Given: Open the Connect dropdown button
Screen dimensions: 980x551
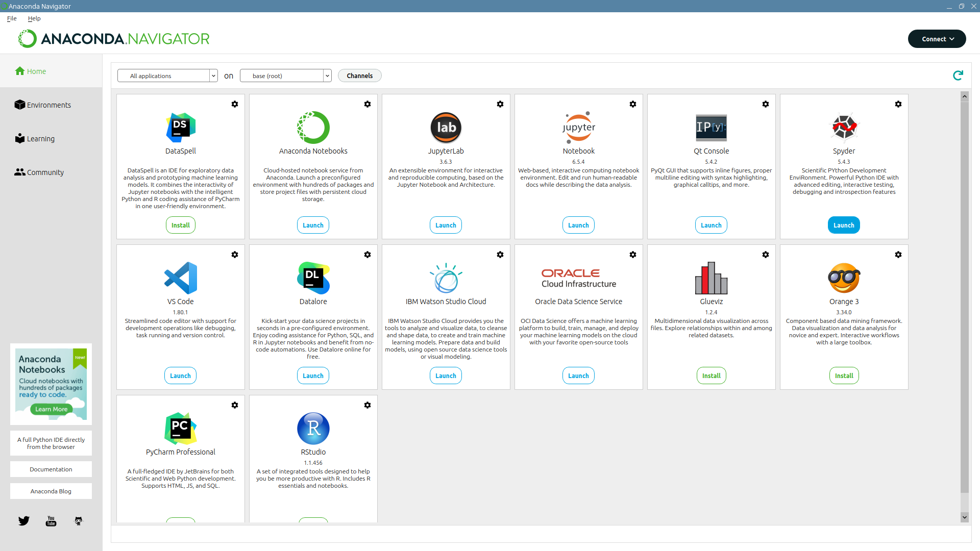Looking at the screenshot, I should coord(937,39).
